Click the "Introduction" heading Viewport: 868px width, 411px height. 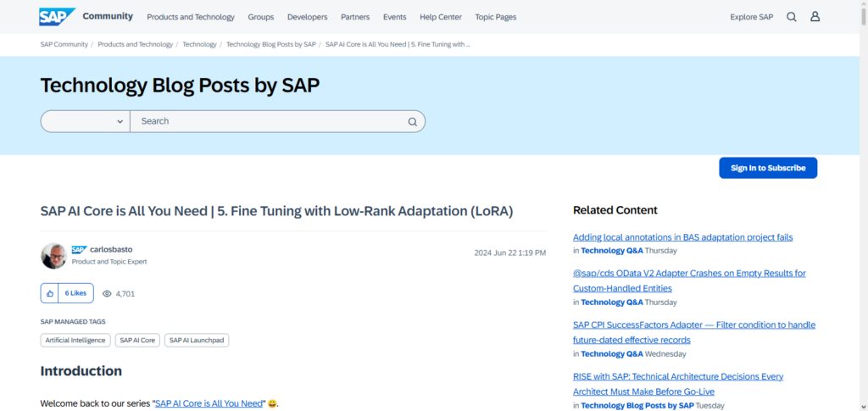coord(81,371)
